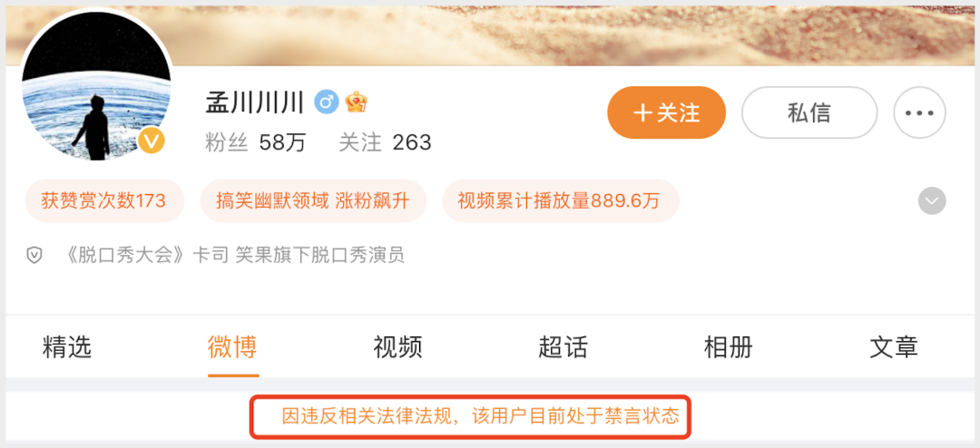Send a private message via 私信
980x448 pixels.
click(x=809, y=112)
